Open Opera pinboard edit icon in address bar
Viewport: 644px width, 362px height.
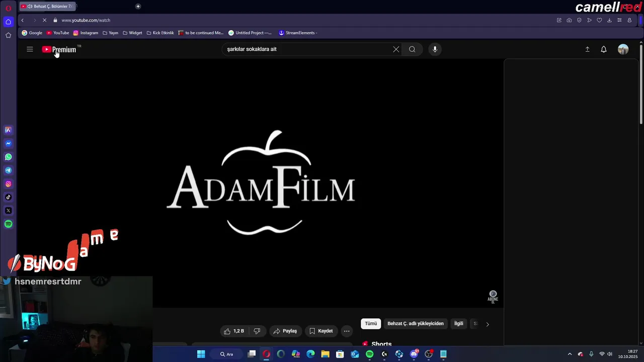(x=559, y=20)
